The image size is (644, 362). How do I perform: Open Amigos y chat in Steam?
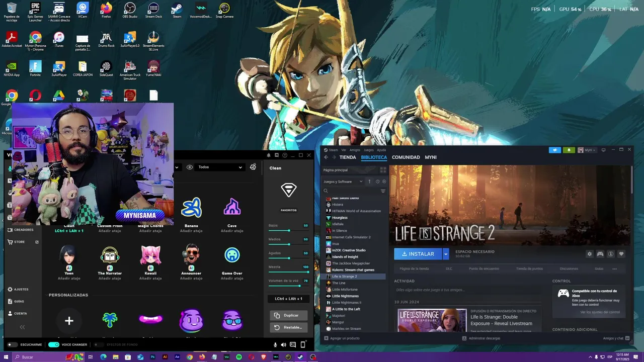point(616,338)
